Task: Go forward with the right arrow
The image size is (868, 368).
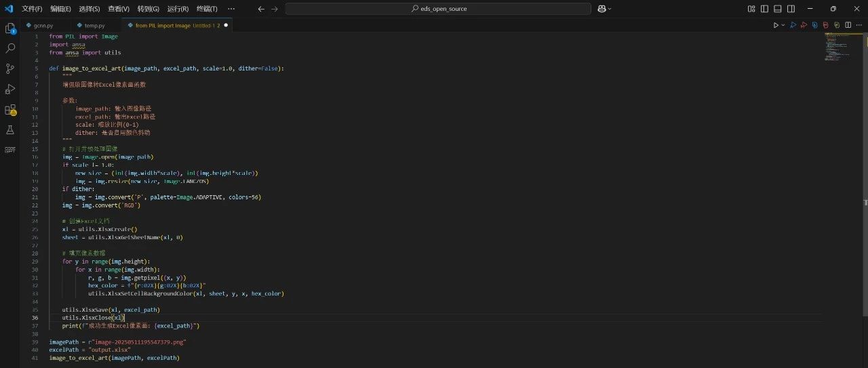Action: [274, 9]
